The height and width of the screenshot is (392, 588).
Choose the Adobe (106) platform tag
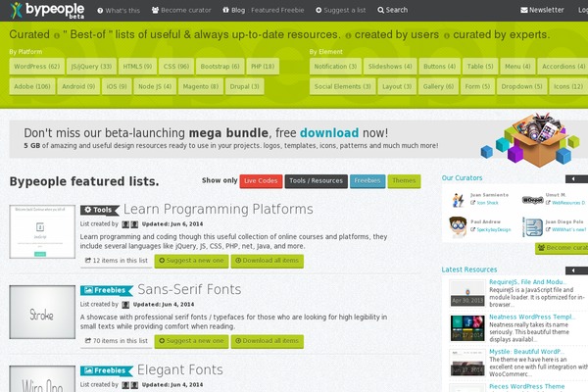tap(32, 86)
